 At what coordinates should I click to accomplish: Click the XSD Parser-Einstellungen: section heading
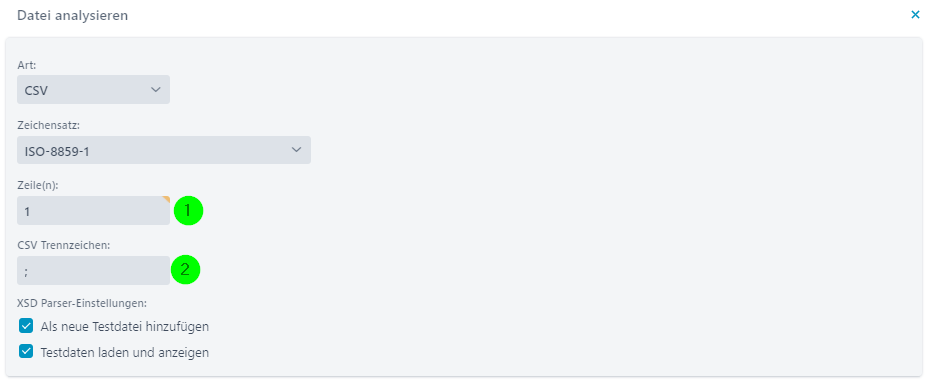82,303
